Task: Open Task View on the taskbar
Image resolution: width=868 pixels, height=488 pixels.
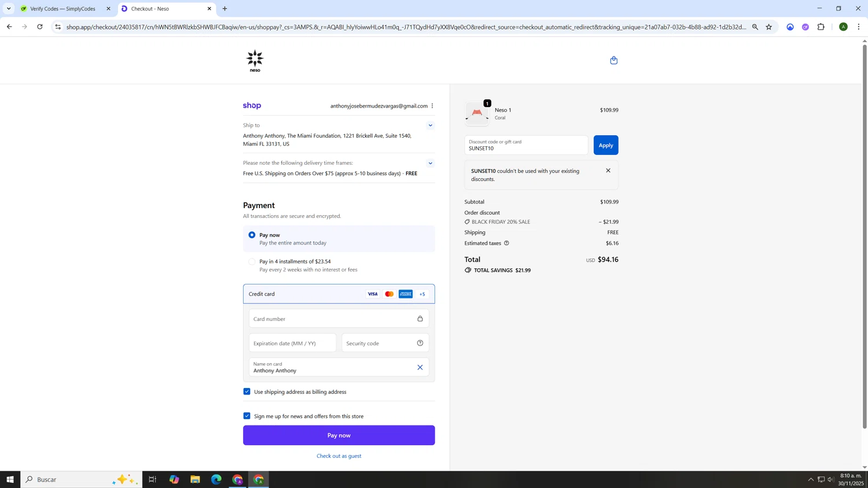Action: click(x=153, y=479)
